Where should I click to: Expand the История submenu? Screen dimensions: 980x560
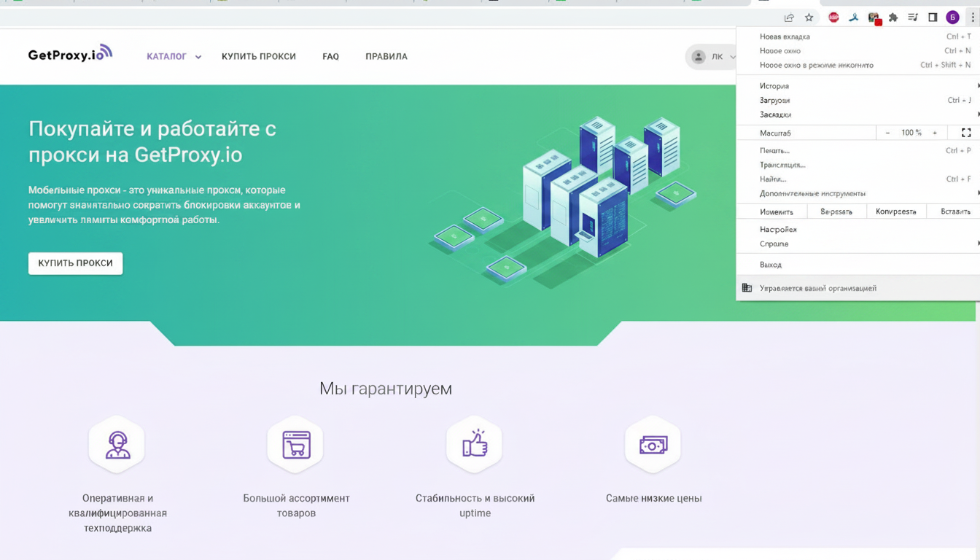point(858,86)
